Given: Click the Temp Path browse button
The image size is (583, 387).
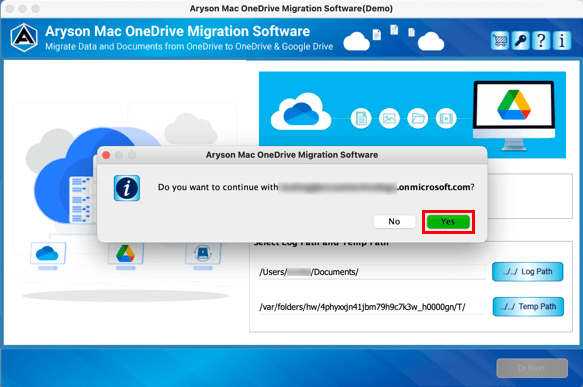Looking at the screenshot, I should point(528,307).
